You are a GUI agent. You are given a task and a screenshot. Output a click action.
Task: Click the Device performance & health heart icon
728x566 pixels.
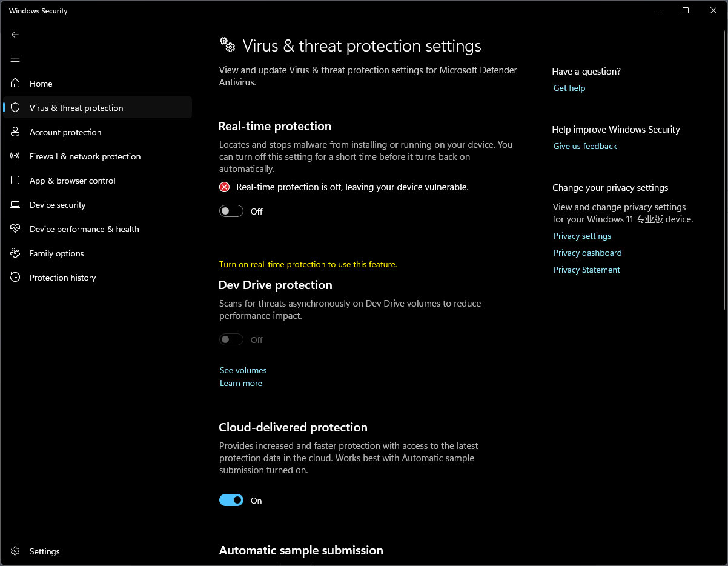tap(16, 229)
